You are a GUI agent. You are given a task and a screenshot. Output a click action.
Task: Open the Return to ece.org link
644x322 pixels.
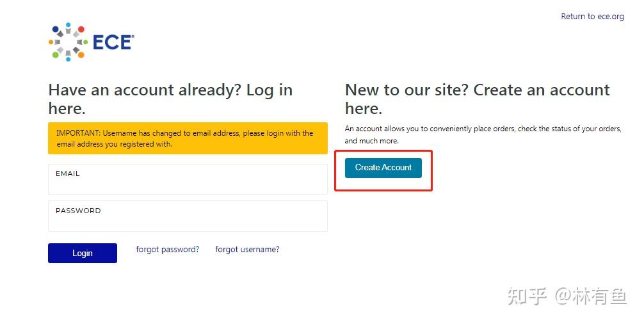point(592,17)
